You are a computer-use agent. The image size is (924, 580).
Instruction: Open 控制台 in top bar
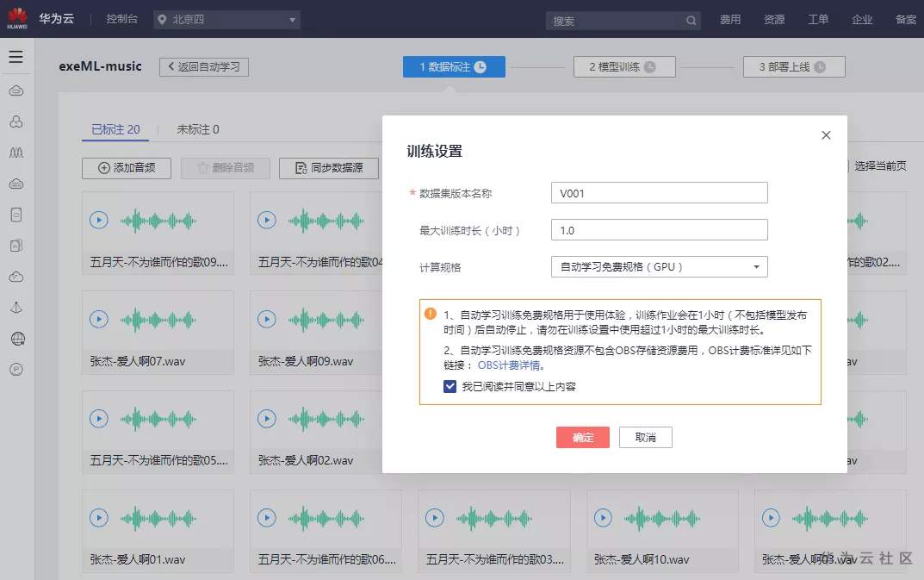[122, 19]
